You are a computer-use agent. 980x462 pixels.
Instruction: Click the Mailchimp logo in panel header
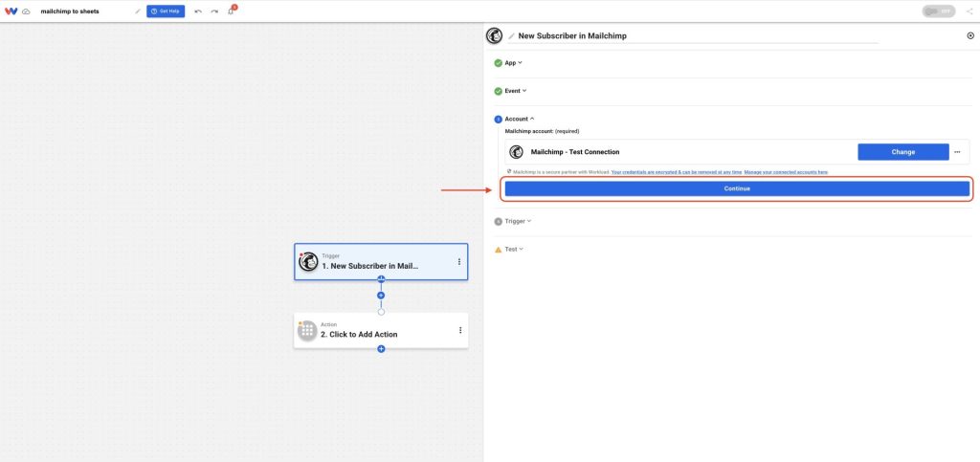[495, 35]
